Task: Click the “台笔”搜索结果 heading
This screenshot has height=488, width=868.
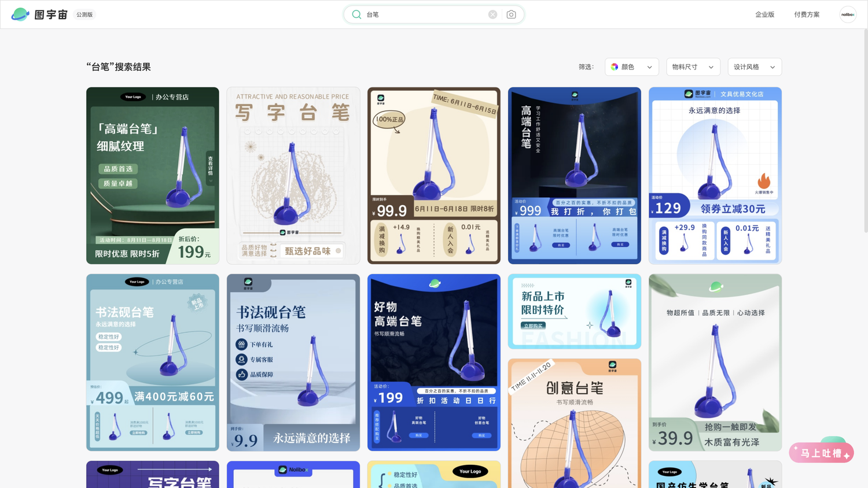Action: click(x=119, y=67)
